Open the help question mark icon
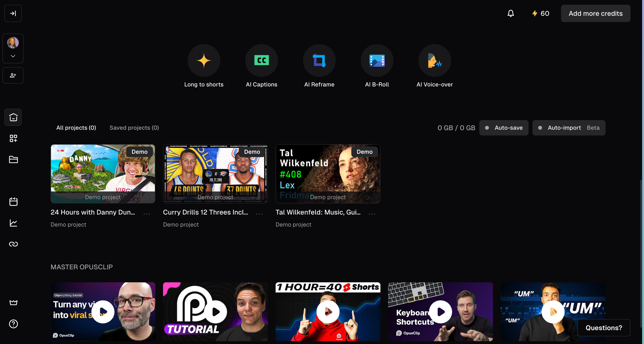Viewport: 644px width, 344px height. (x=13, y=324)
